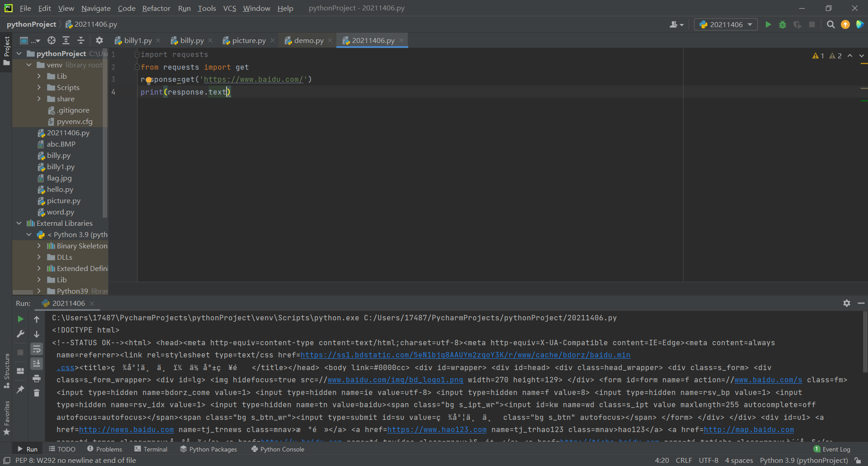Collapse the pythonProject root folder
Viewport: 868px width, 466px height.
tap(19, 53)
